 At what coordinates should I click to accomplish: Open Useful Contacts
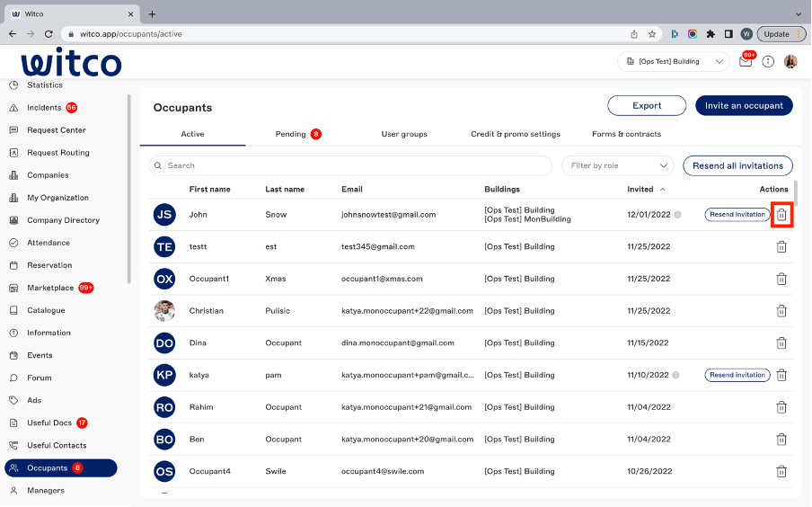pyautogui.click(x=57, y=445)
